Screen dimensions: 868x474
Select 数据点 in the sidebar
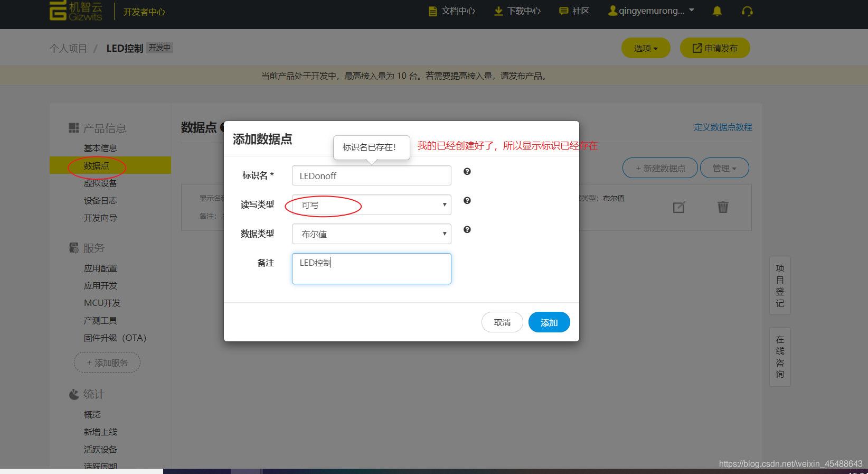[x=110, y=165]
